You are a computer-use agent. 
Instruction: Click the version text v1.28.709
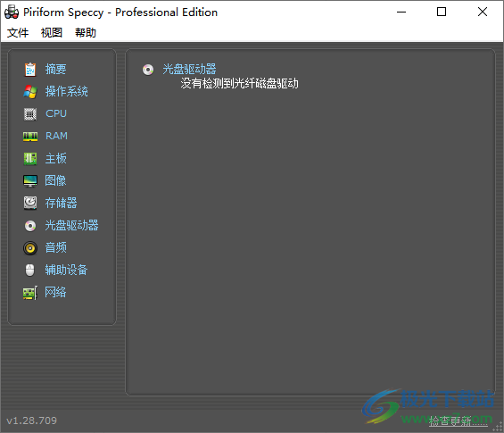(x=31, y=421)
